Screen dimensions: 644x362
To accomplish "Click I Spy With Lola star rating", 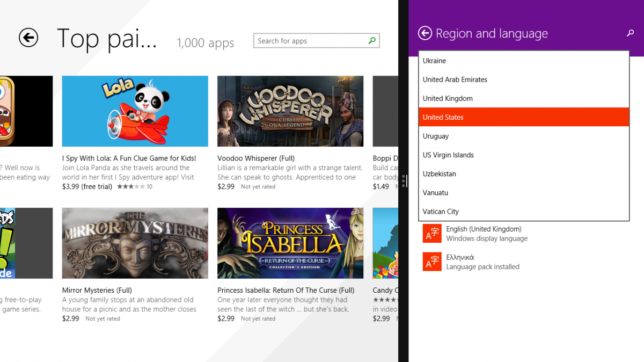I will click(130, 186).
